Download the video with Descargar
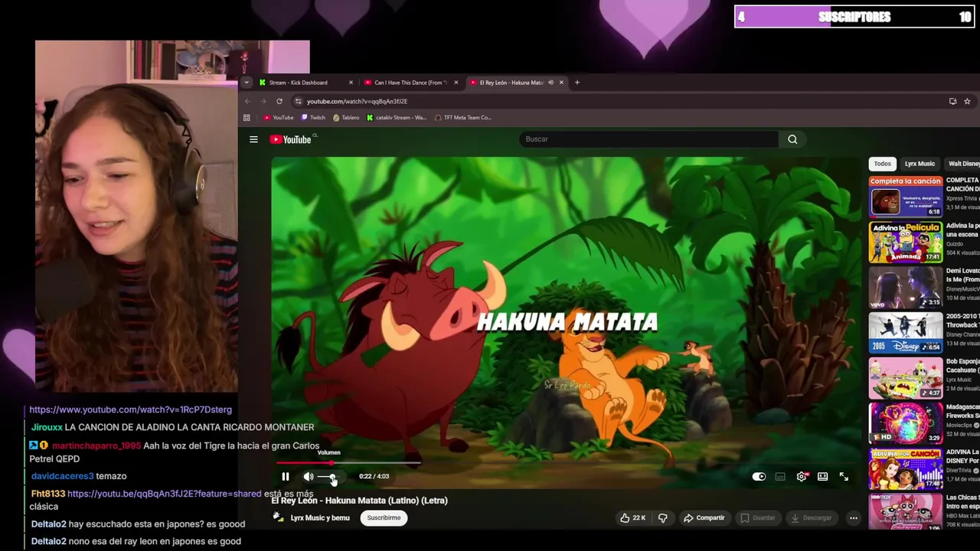The image size is (980, 551). 811,517
